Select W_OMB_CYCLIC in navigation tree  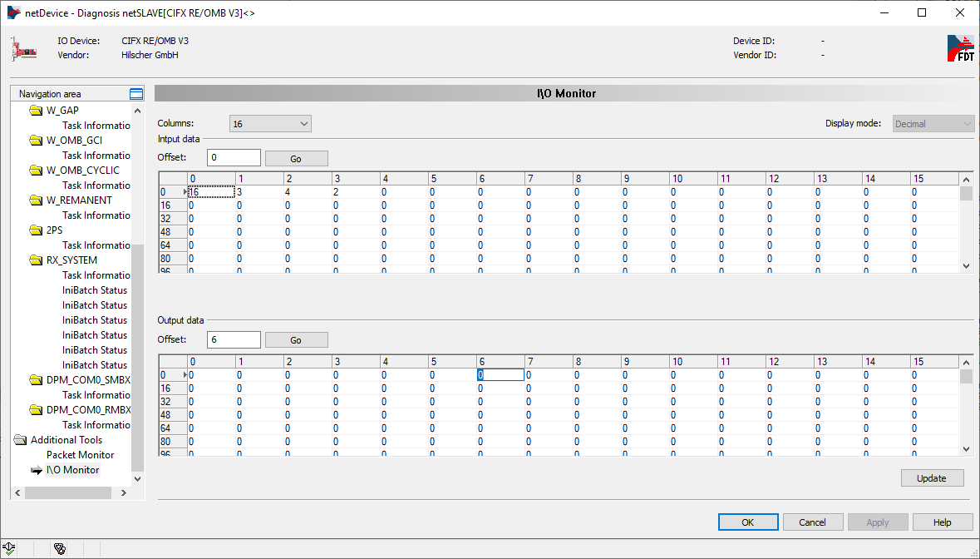(x=82, y=171)
